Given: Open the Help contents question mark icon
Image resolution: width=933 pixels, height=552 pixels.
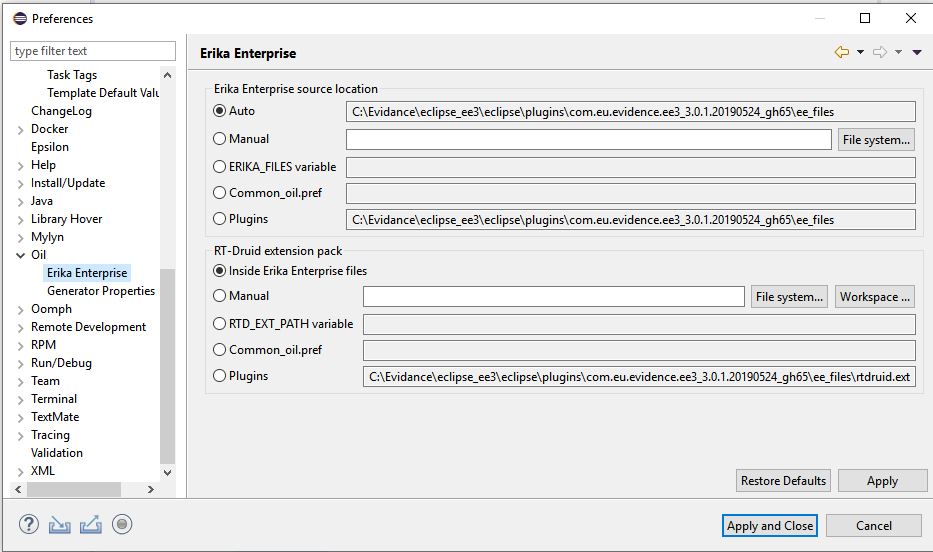Looking at the screenshot, I should click(29, 525).
